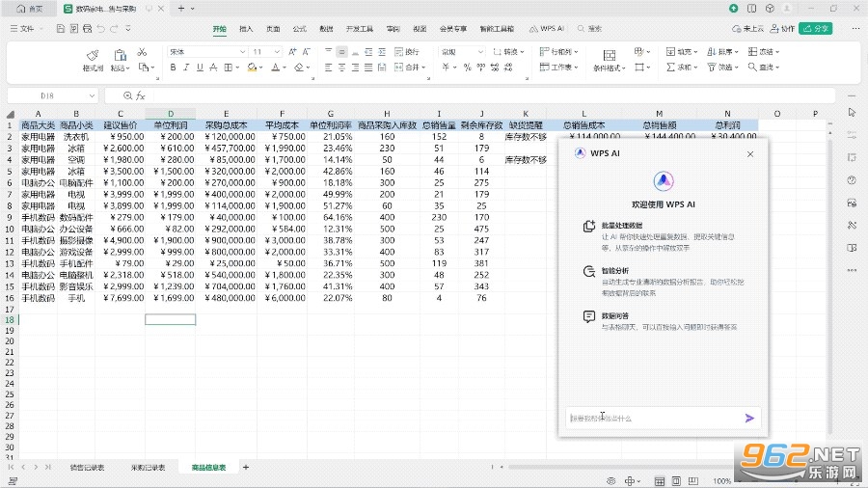Image resolution: width=868 pixels, height=488 pixels.
Task: Expand the sort (排序) dropdown
Action: click(737, 51)
